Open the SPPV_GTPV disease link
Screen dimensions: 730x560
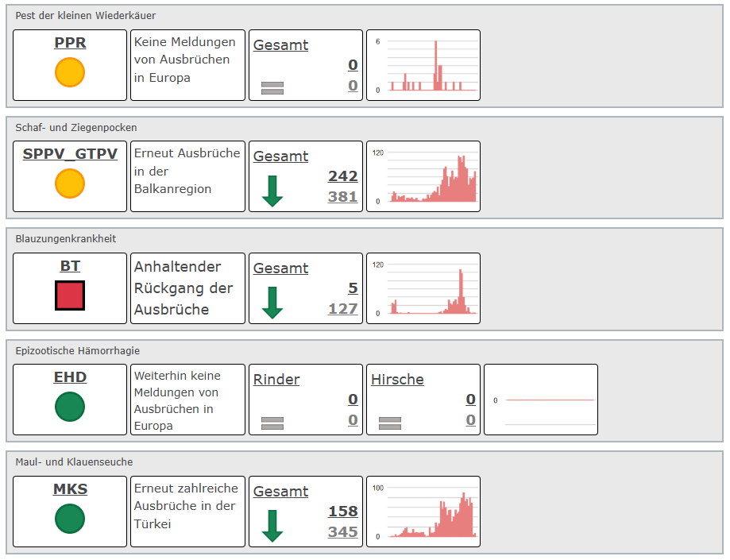tap(70, 154)
